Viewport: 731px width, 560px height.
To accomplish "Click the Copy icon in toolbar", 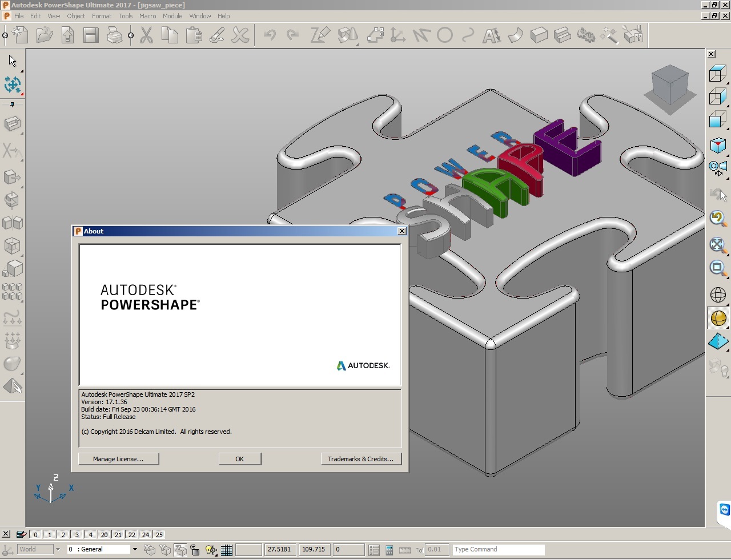I will pyautogui.click(x=170, y=35).
